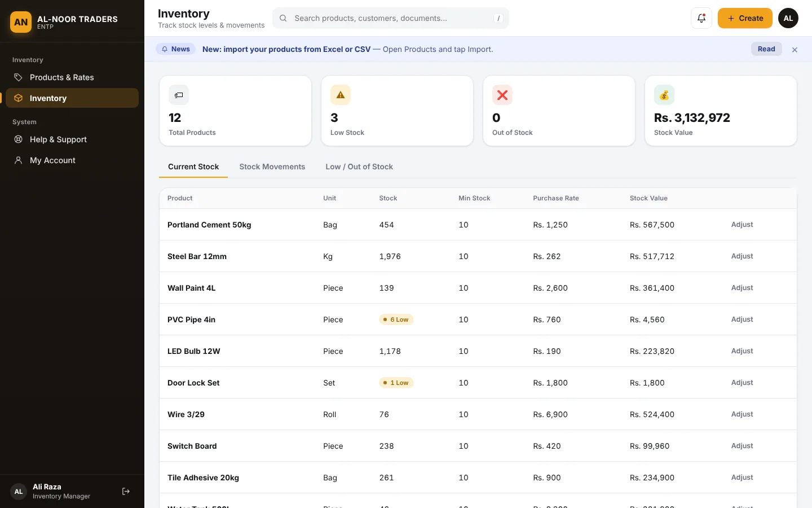Click the Purchase Rate column header

(556, 198)
